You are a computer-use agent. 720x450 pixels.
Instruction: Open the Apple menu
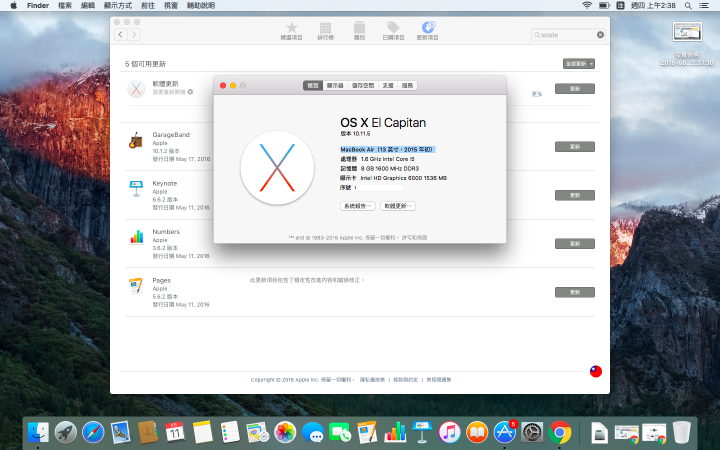[x=14, y=6]
